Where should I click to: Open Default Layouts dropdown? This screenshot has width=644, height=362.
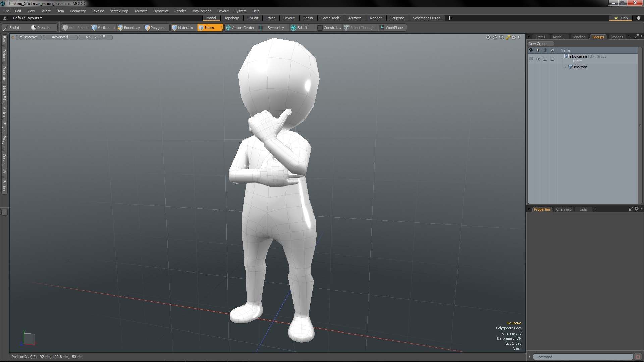pos(28,18)
